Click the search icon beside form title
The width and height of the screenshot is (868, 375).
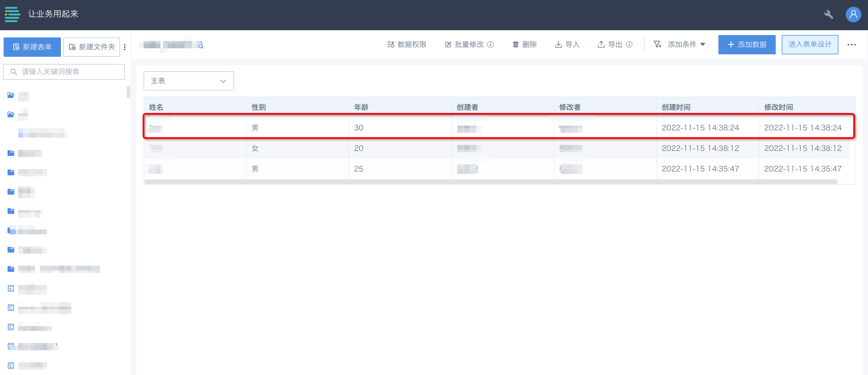[x=201, y=45]
